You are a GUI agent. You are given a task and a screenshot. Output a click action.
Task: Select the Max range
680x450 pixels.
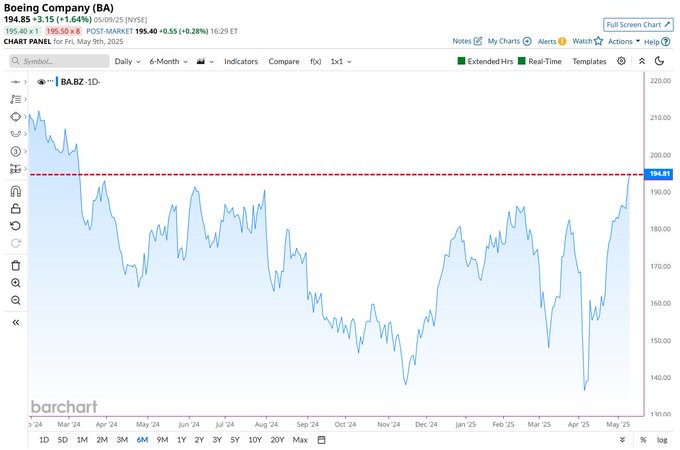click(x=300, y=440)
